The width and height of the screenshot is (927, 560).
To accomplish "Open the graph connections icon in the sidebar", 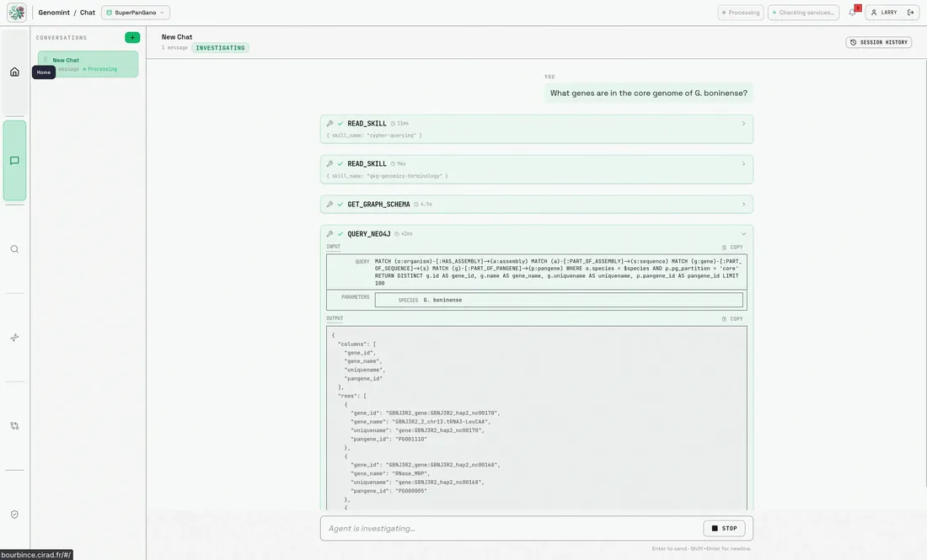I will pyautogui.click(x=15, y=426).
